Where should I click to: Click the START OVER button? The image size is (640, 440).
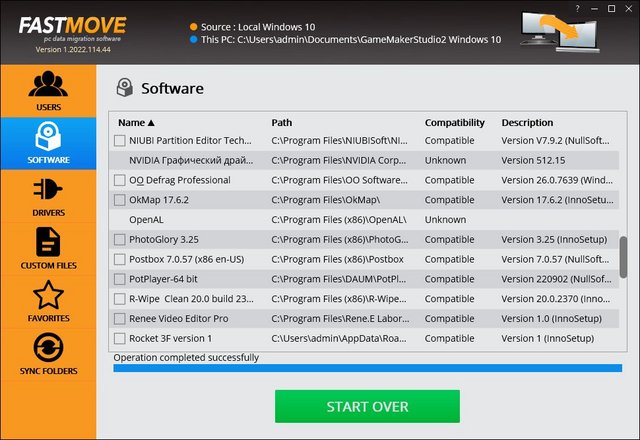(367, 406)
